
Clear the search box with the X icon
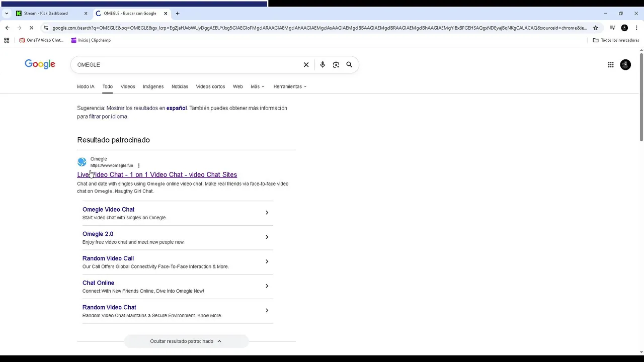click(306, 65)
